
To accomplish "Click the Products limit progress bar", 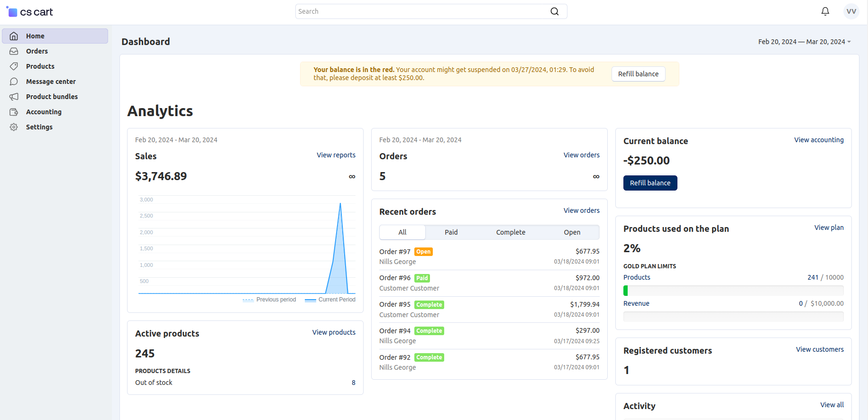I will click(733, 291).
